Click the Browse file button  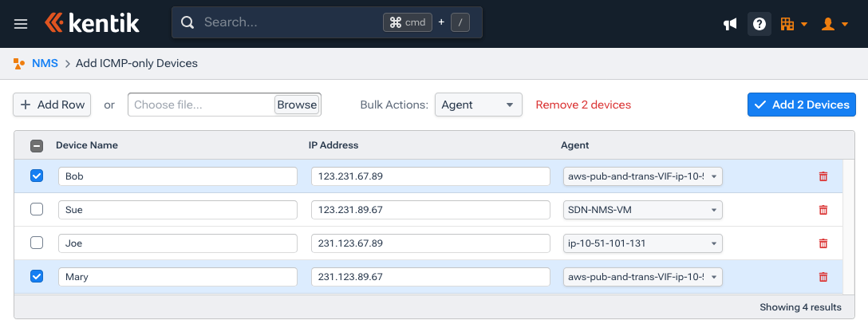click(x=297, y=105)
